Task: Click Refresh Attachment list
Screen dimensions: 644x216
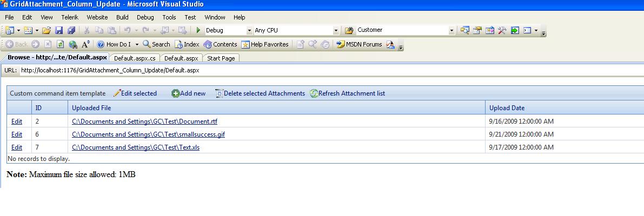Action: (348, 93)
